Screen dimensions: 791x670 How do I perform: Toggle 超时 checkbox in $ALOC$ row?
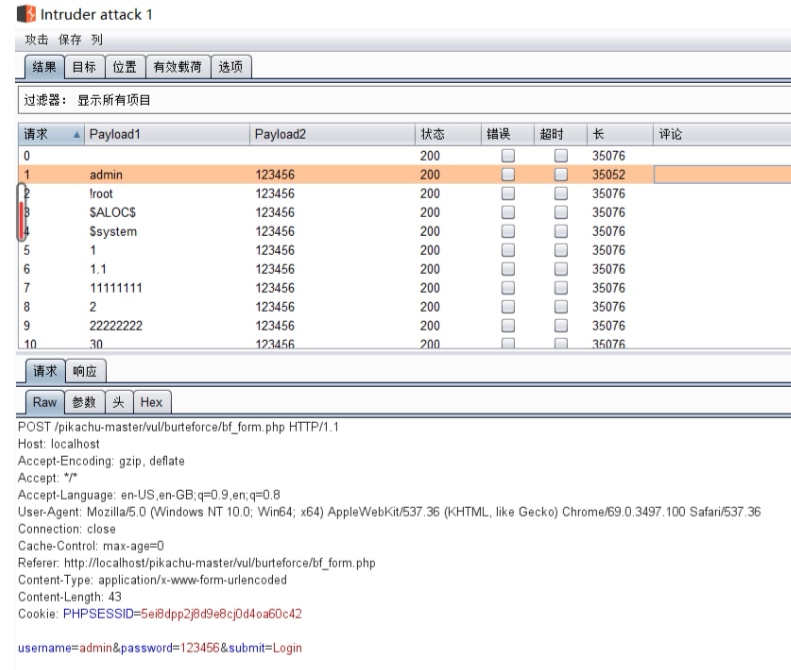[x=561, y=212]
